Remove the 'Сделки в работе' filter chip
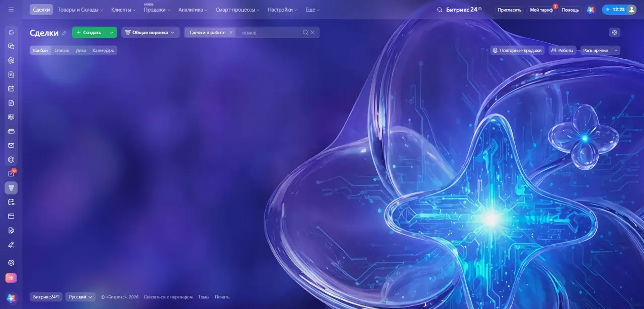The width and height of the screenshot is (644, 309). click(x=231, y=33)
